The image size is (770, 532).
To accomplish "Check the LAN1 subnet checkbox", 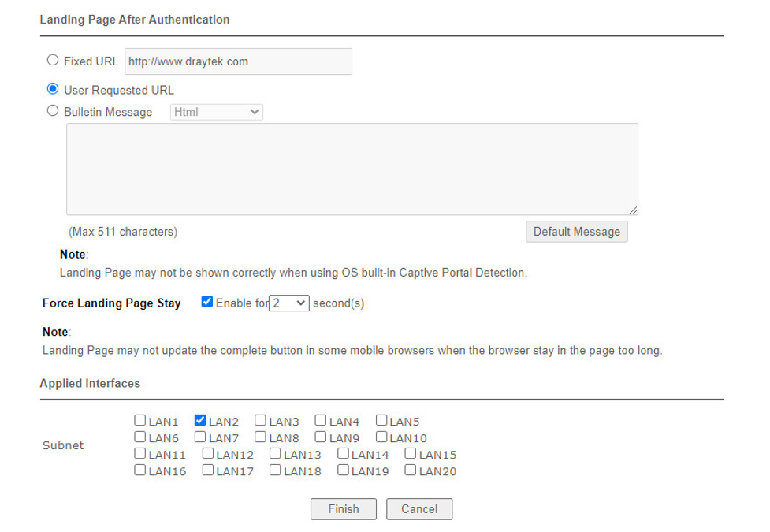I will 140,420.
